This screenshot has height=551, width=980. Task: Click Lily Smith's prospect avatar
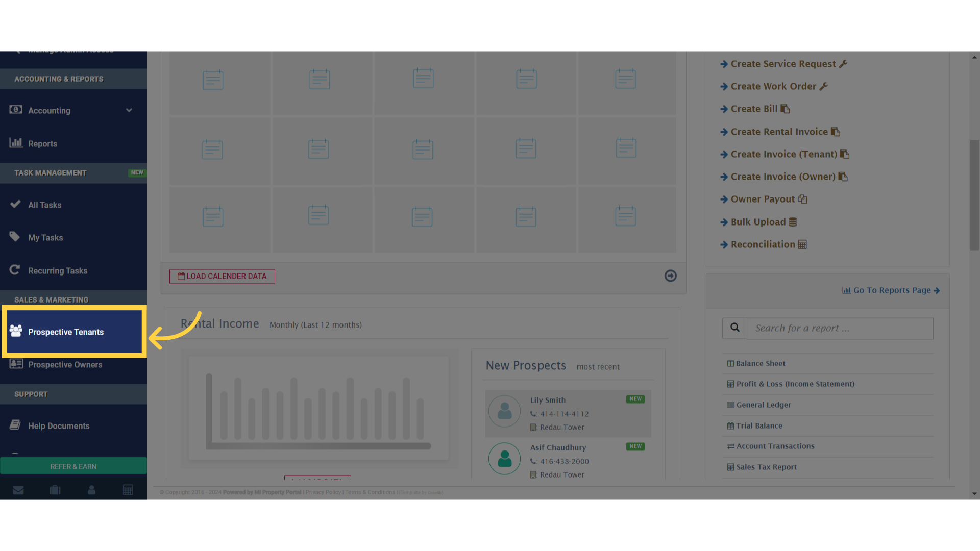coord(504,411)
